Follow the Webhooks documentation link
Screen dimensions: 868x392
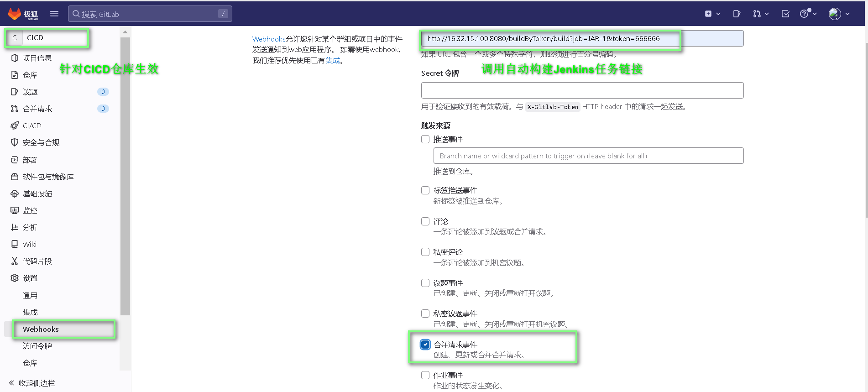[x=269, y=39]
